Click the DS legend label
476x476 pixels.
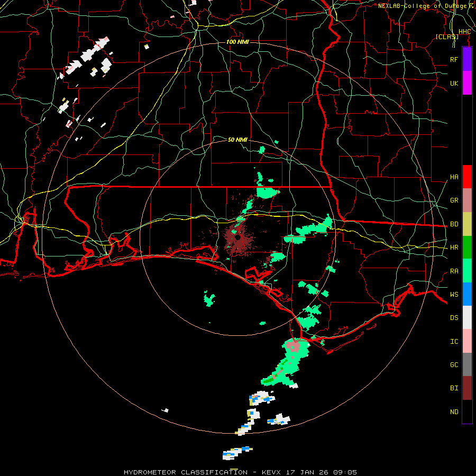coord(454,318)
